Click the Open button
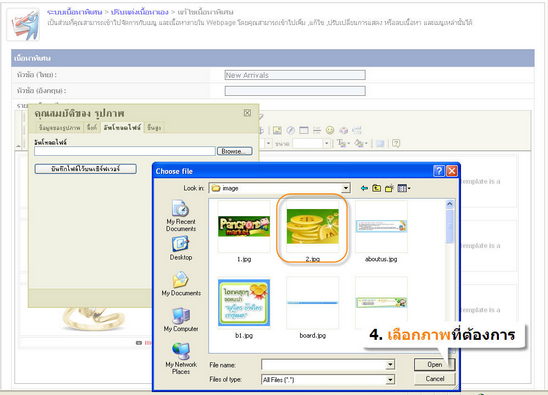548x395 pixels. [x=434, y=365]
